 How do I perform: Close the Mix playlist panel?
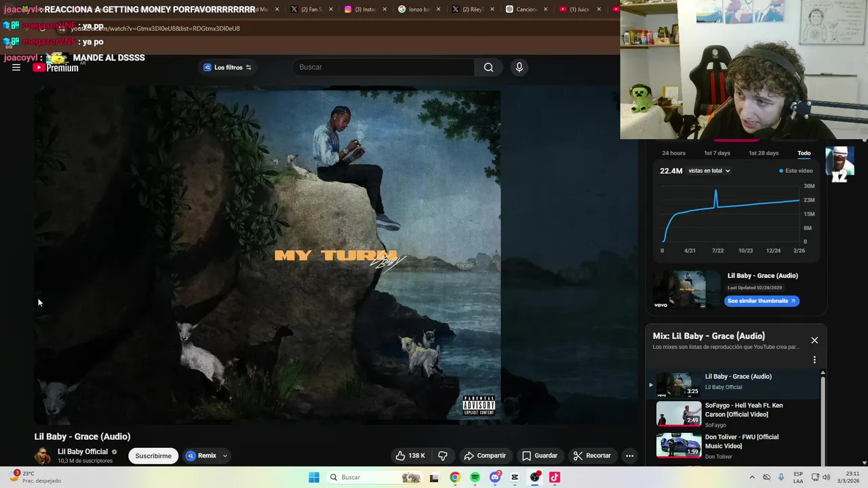814,340
